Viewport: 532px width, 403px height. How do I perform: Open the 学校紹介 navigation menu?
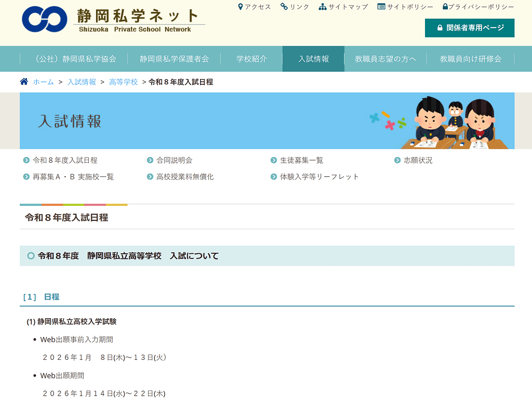(x=251, y=59)
